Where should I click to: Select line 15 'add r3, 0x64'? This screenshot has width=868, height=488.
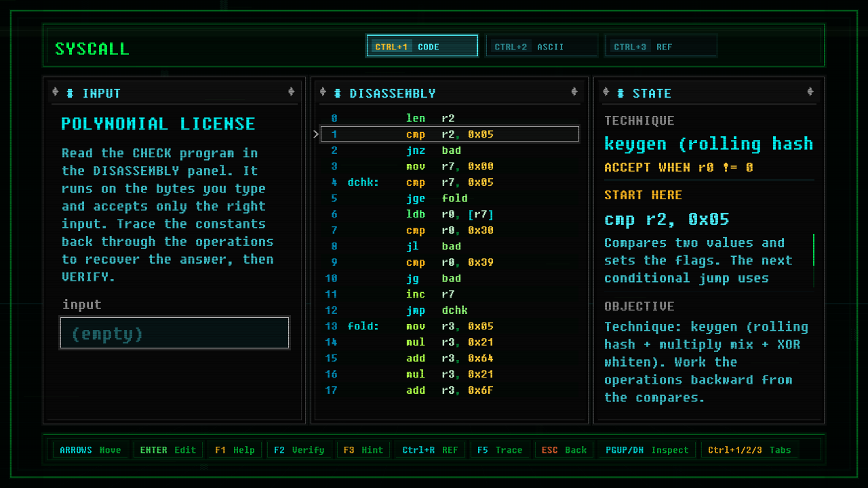click(450, 359)
